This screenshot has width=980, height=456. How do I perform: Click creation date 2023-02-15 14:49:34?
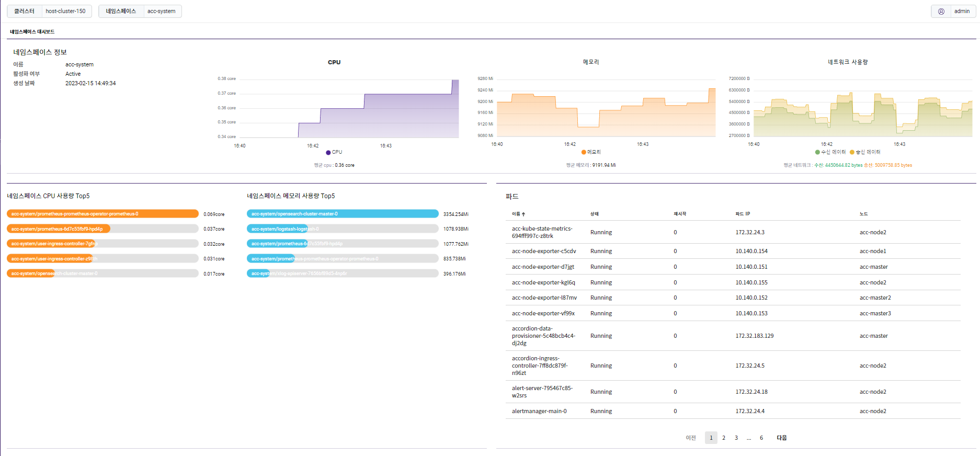pyautogui.click(x=90, y=83)
